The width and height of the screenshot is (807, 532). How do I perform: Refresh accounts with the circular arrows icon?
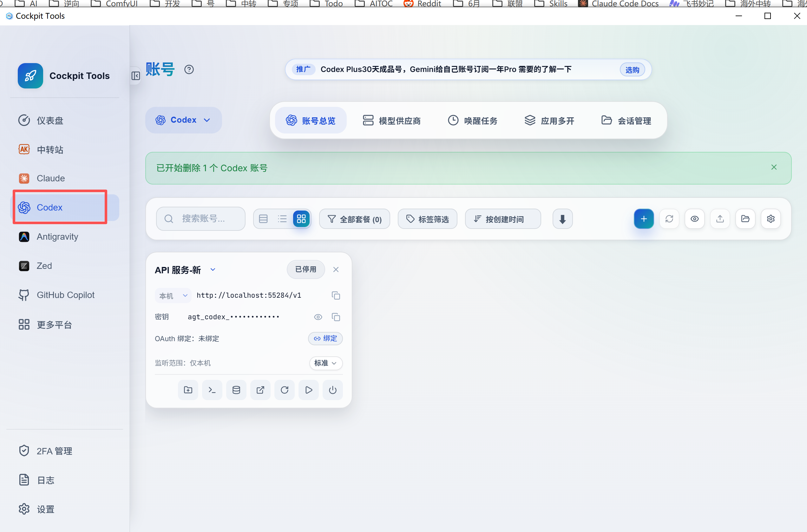pos(669,219)
